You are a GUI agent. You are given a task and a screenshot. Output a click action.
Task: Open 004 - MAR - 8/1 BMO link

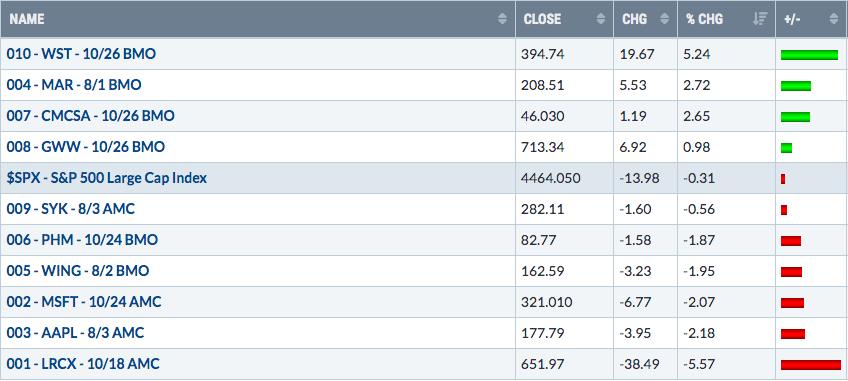tap(74, 85)
